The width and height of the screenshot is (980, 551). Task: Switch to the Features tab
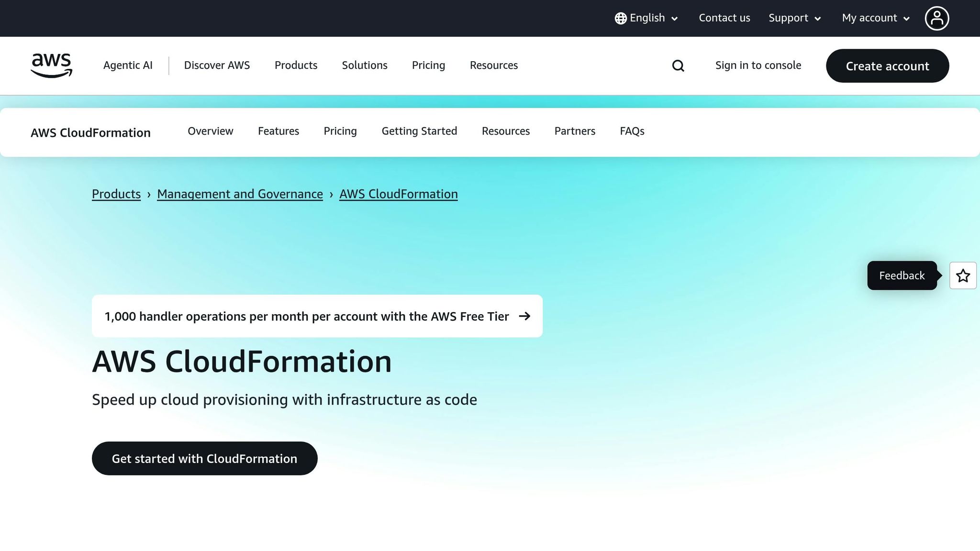[x=278, y=131]
